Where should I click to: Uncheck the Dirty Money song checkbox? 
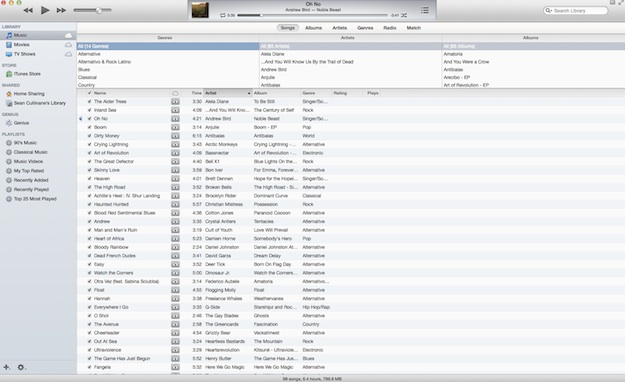click(x=89, y=136)
